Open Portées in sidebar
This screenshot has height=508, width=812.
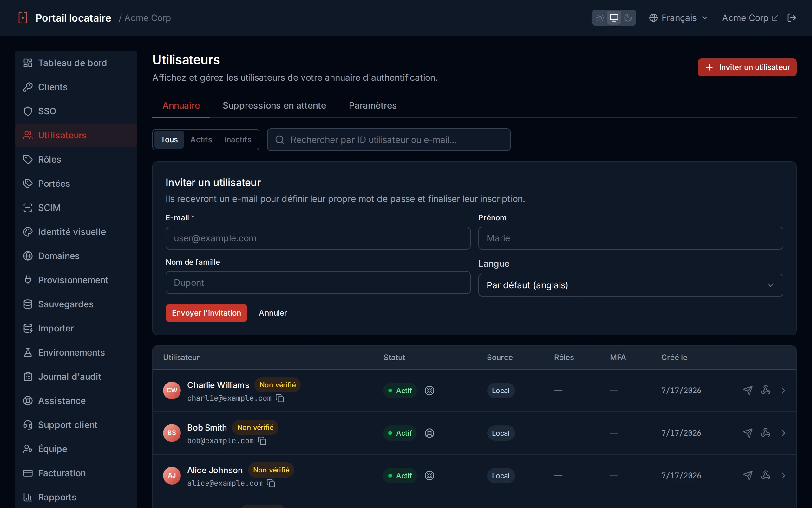click(x=76, y=184)
